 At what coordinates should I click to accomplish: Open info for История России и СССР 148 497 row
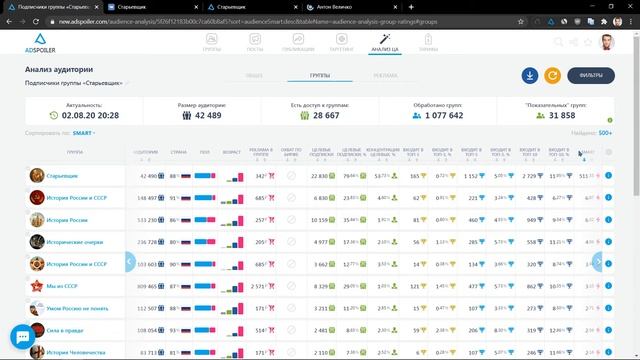[x=608, y=198]
